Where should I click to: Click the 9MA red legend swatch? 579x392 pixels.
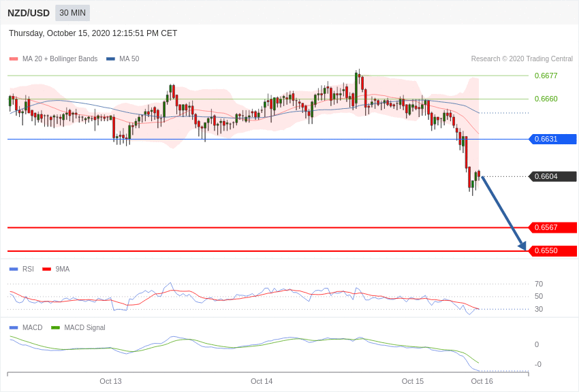coord(47,269)
